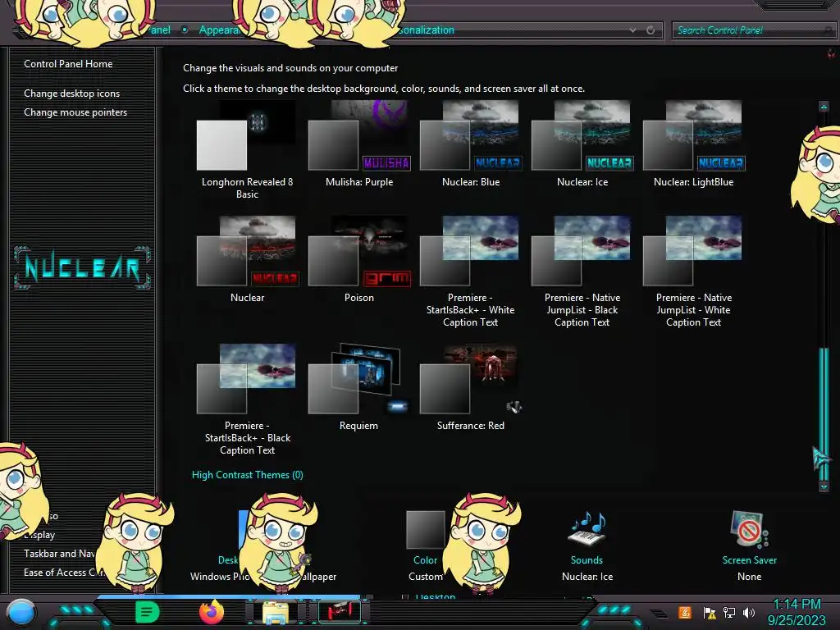
Task: Open the Start orb
Action: tap(21, 612)
